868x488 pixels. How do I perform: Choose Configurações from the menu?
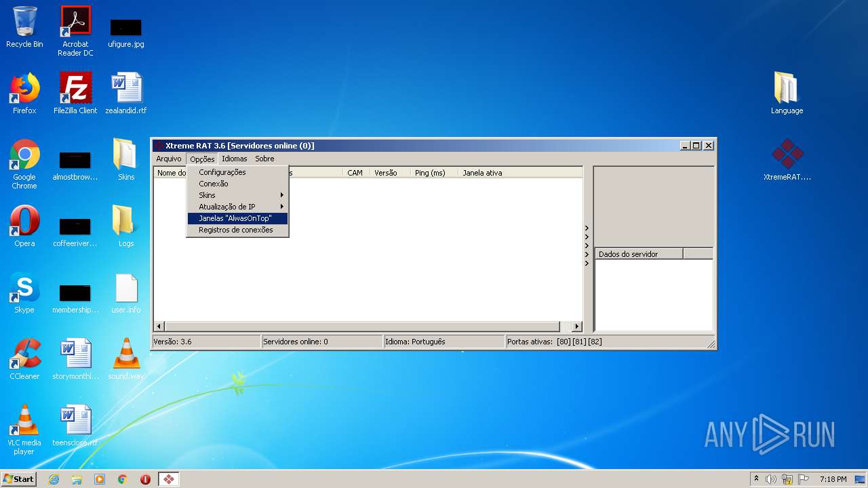click(x=237, y=172)
